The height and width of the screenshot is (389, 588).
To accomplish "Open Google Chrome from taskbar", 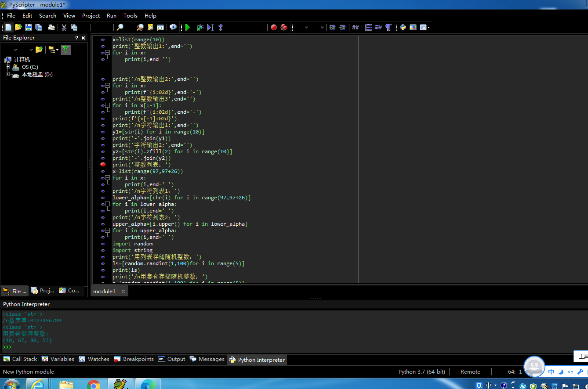I will (93, 384).
